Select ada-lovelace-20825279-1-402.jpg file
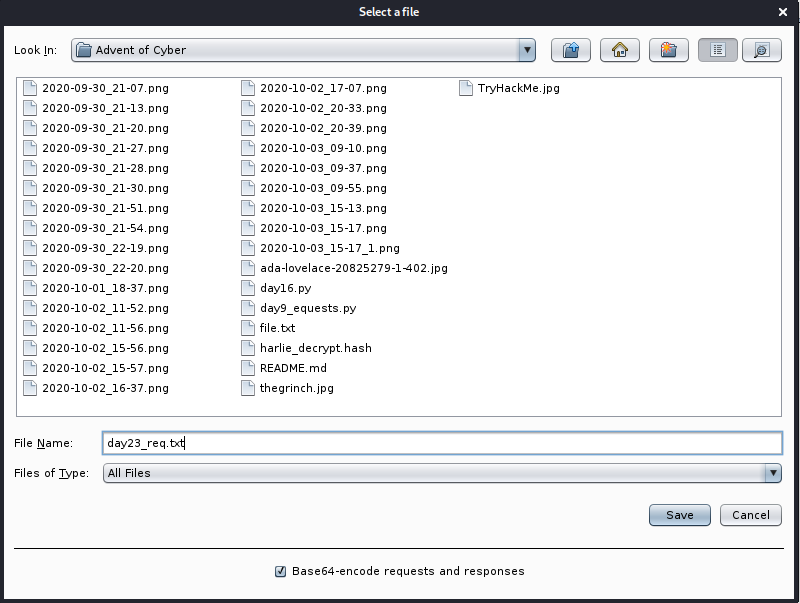 tap(353, 268)
